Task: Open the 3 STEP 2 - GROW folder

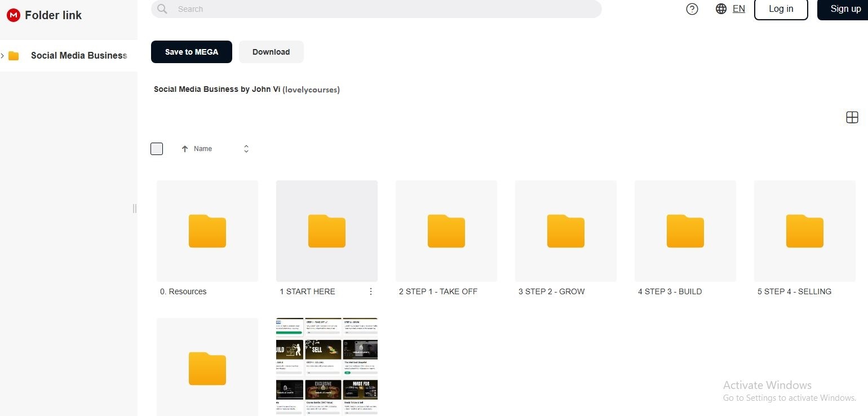Action: 566,231
